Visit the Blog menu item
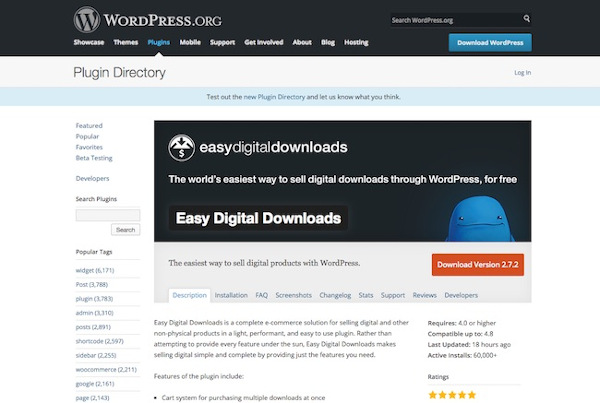This screenshot has width=600, height=403. tap(328, 42)
